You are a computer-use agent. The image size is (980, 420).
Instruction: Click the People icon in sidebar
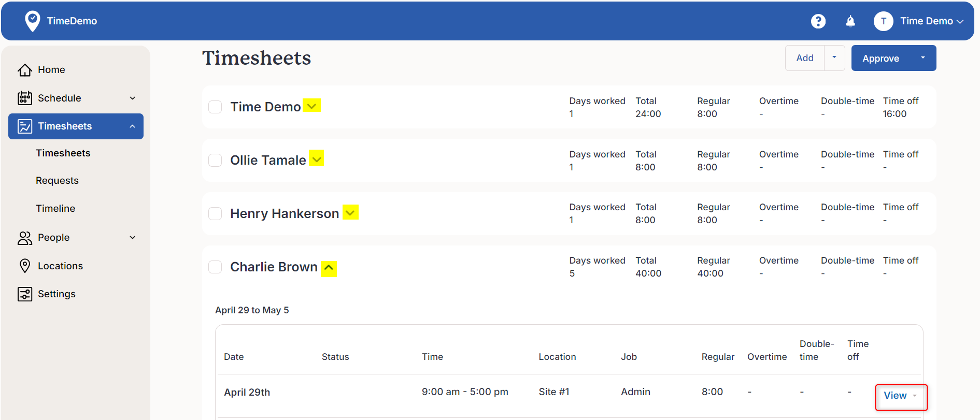click(x=25, y=238)
